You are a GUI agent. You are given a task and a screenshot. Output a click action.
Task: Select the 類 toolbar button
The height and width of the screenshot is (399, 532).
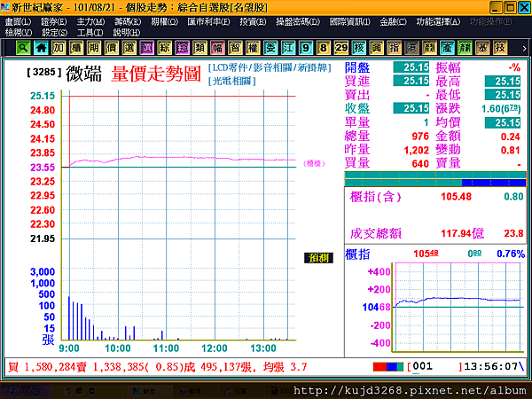pos(199,48)
